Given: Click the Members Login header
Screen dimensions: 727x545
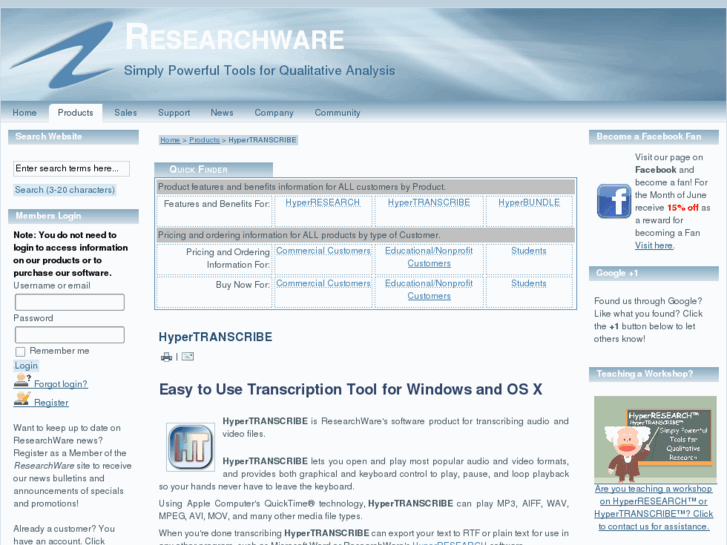Looking at the screenshot, I should click(x=73, y=216).
